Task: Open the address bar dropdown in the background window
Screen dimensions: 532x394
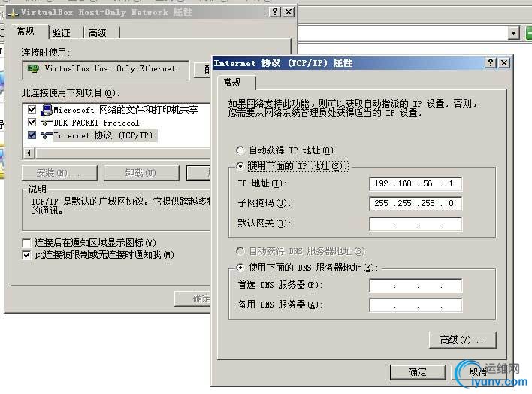Action: (514, 33)
